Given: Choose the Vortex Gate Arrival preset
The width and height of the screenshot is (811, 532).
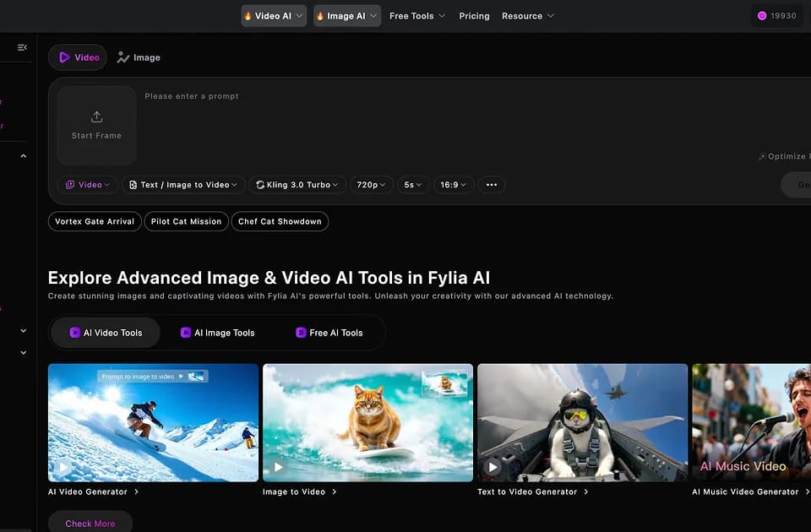Looking at the screenshot, I should coord(95,221).
